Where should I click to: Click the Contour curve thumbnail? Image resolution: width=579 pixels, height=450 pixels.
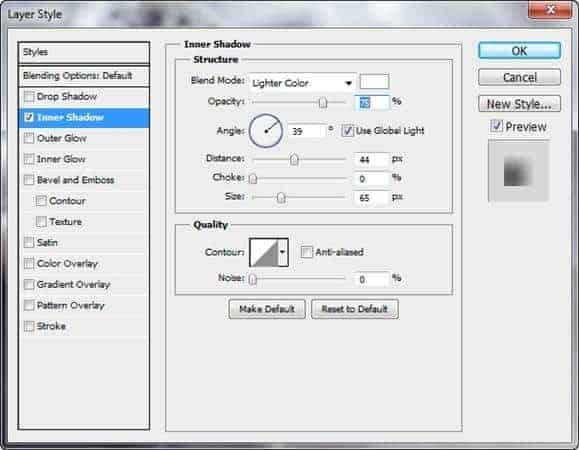point(264,252)
